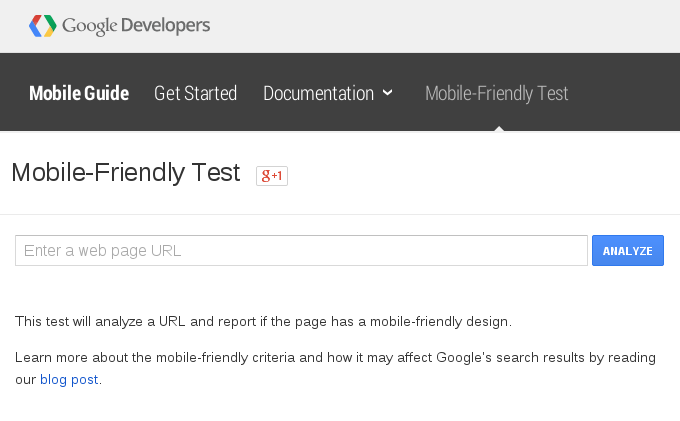Focus the "Enter a web page URL" field
The image size is (680, 421).
301,251
